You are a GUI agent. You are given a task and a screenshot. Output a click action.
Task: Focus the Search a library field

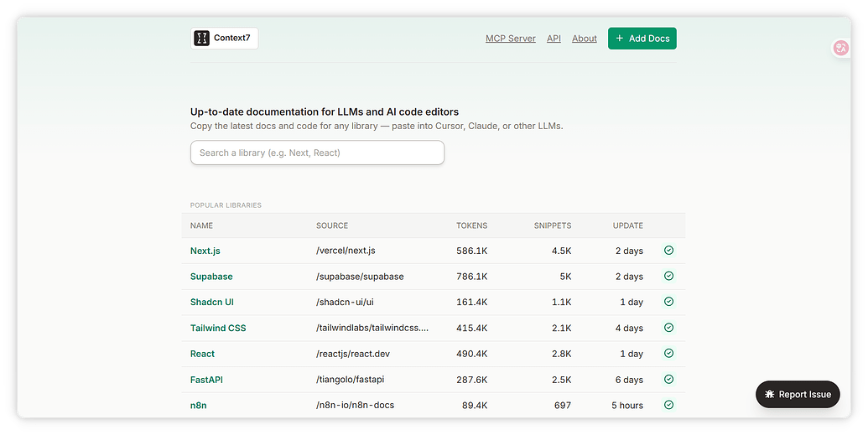(317, 153)
